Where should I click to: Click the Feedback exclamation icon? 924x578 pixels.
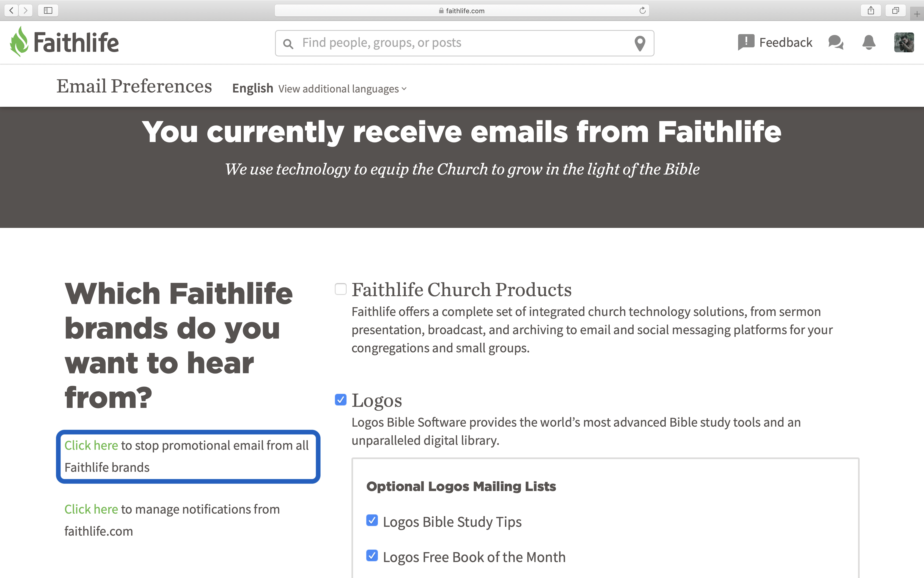pyautogui.click(x=746, y=42)
